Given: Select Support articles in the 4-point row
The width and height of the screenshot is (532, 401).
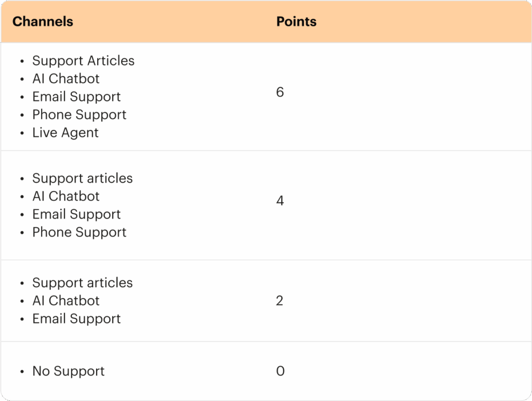Looking at the screenshot, I should (x=83, y=178).
